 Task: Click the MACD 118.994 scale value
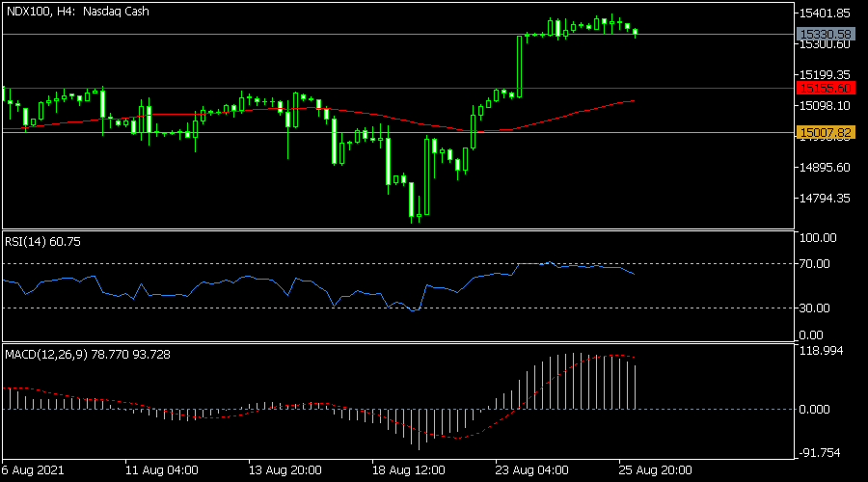[x=822, y=351]
